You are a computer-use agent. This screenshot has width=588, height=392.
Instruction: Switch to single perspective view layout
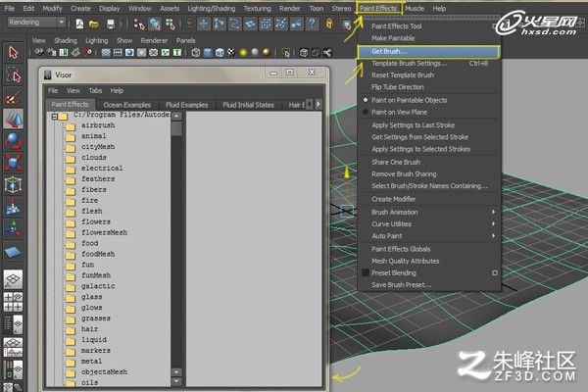(13, 279)
